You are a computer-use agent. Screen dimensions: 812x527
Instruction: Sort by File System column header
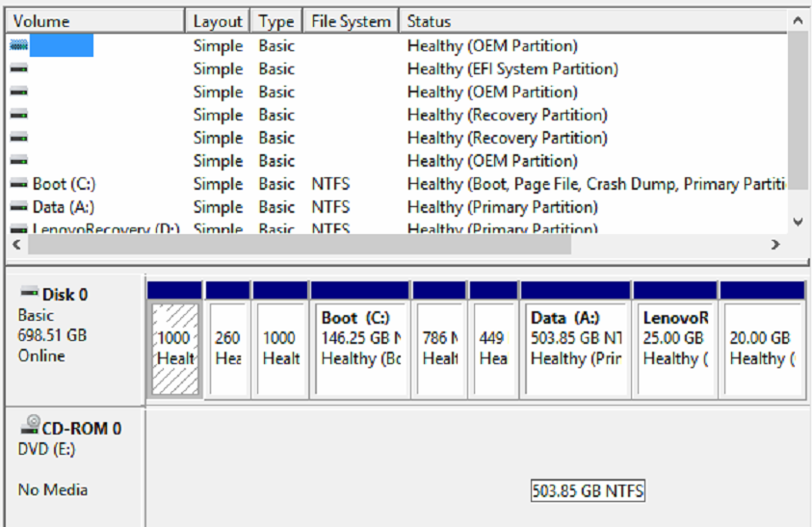351,20
